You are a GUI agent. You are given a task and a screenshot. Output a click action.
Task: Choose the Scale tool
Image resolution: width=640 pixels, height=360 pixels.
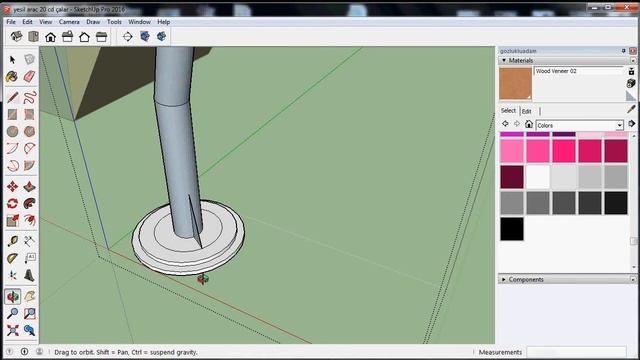tap(12, 220)
